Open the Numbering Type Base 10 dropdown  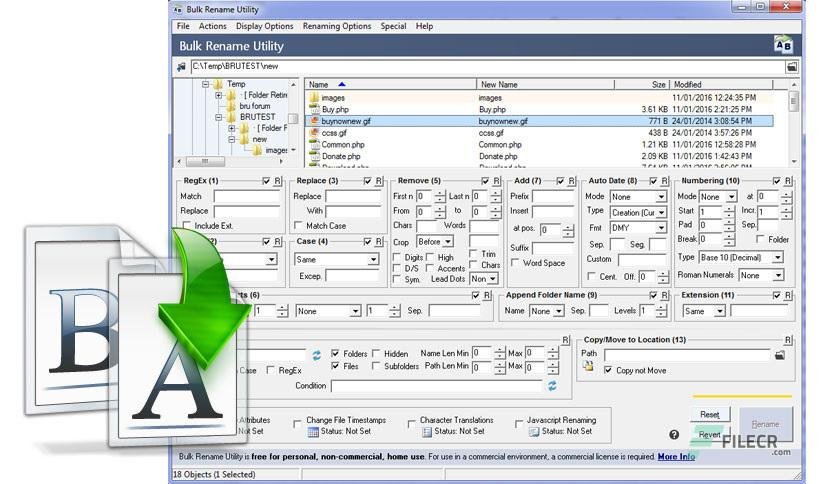(778, 257)
